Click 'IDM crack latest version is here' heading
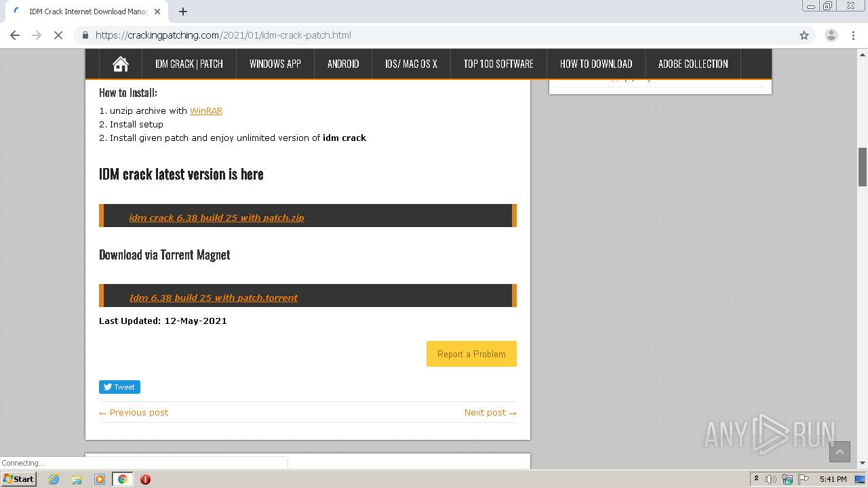Image resolution: width=868 pixels, height=488 pixels. [x=181, y=174]
